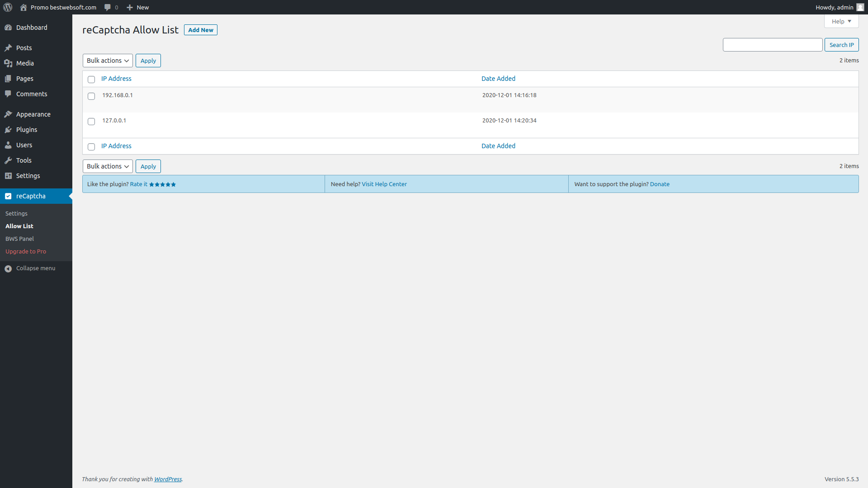Expand the top Bulk actions dropdown
Screen dimensions: 868x488
[x=107, y=60]
